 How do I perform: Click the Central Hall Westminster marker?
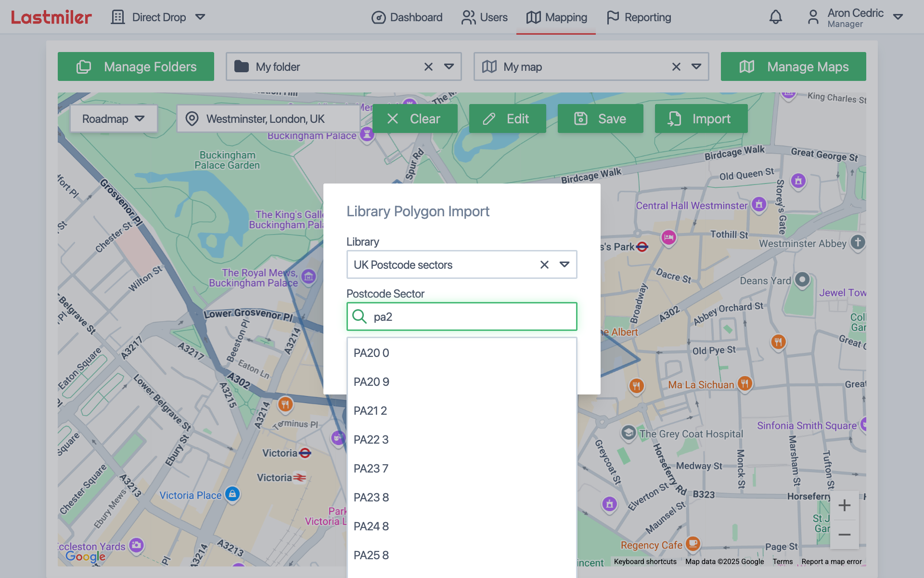click(759, 205)
